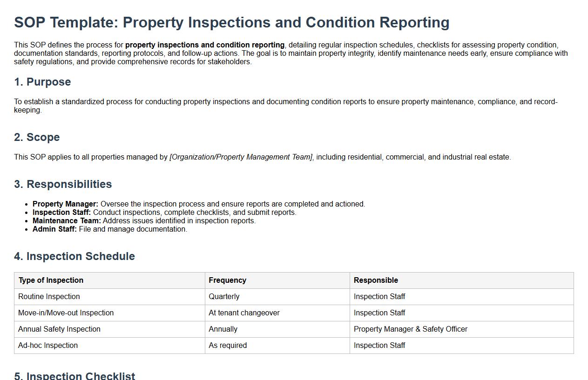Click the "3. Responsibilities" heading
588x380 pixels.
pos(63,184)
